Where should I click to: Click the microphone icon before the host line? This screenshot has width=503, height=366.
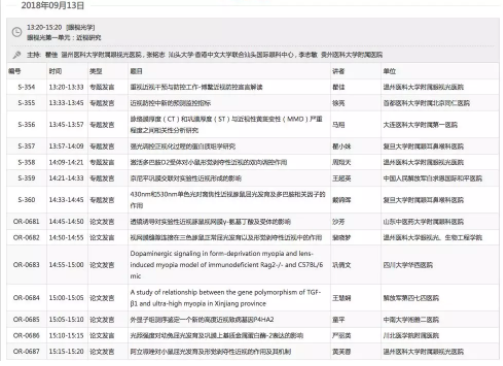(x=17, y=55)
